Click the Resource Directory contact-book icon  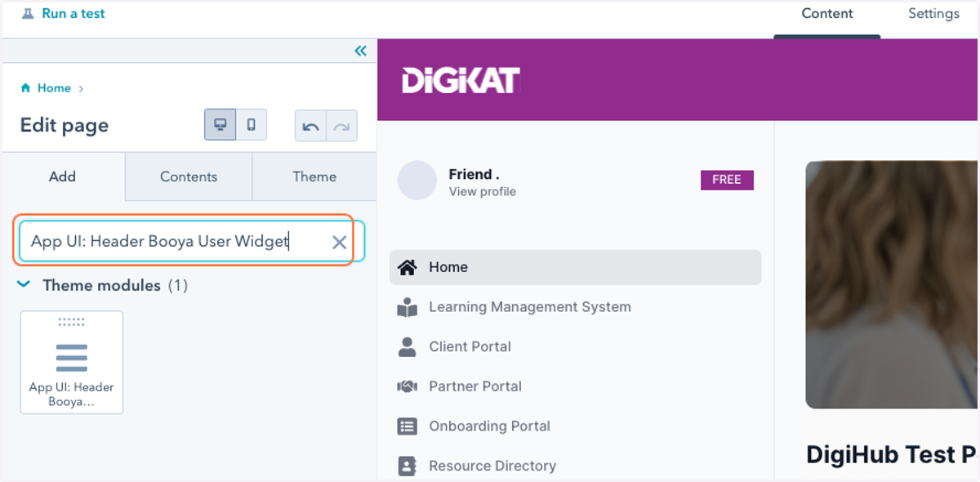pos(407,466)
